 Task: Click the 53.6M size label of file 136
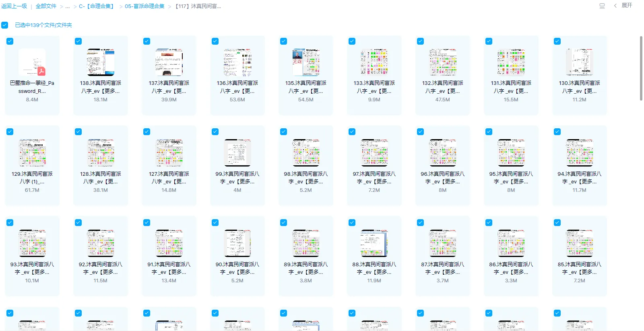[237, 100]
